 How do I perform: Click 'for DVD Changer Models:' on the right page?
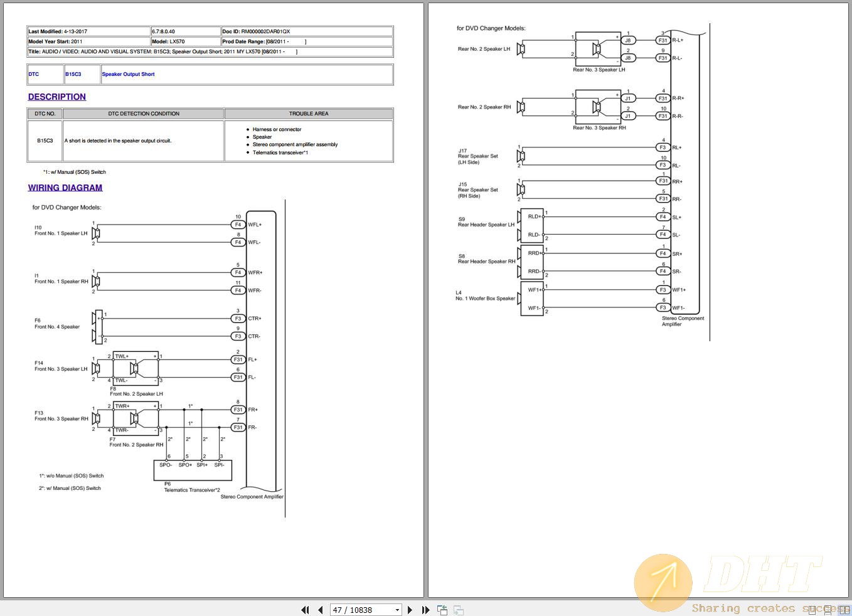(x=491, y=28)
